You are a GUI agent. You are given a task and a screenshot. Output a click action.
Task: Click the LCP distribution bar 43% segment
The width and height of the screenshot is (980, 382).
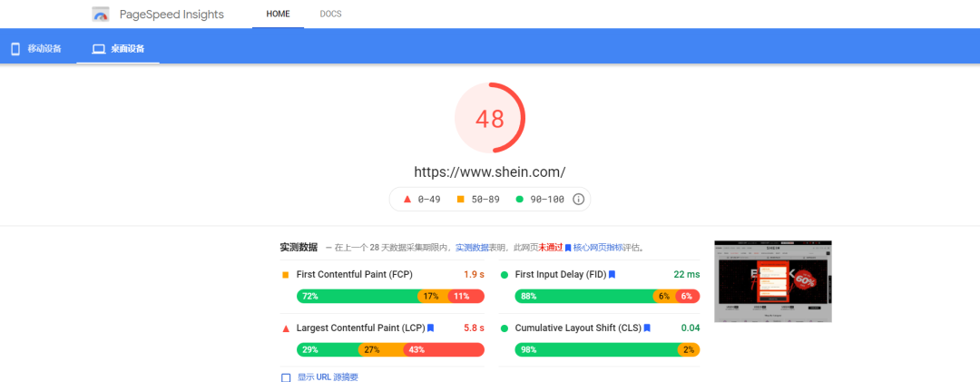pyautogui.click(x=444, y=349)
